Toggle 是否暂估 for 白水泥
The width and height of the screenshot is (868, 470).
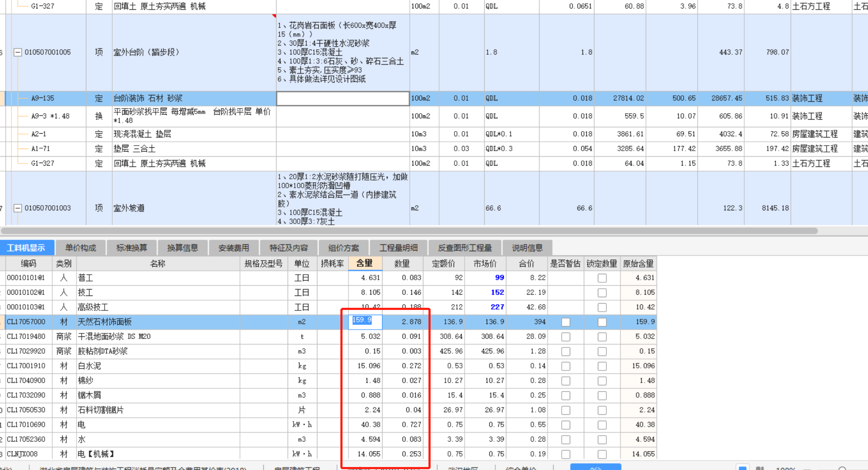coord(565,366)
